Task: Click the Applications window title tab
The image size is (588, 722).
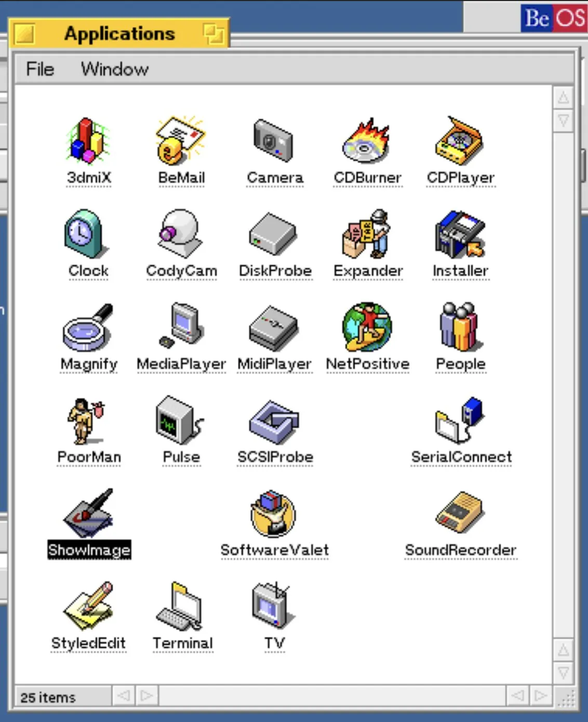Action: [119, 34]
